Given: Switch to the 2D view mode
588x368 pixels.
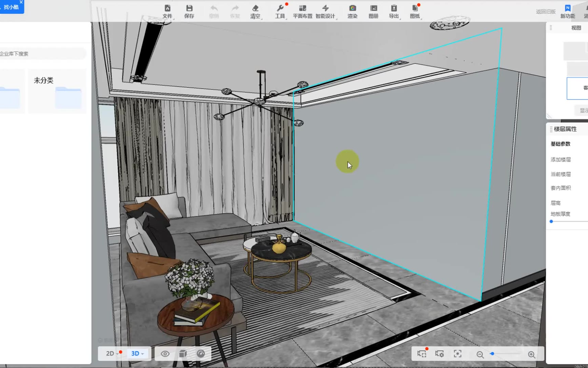Looking at the screenshot, I should pyautogui.click(x=110, y=354).
